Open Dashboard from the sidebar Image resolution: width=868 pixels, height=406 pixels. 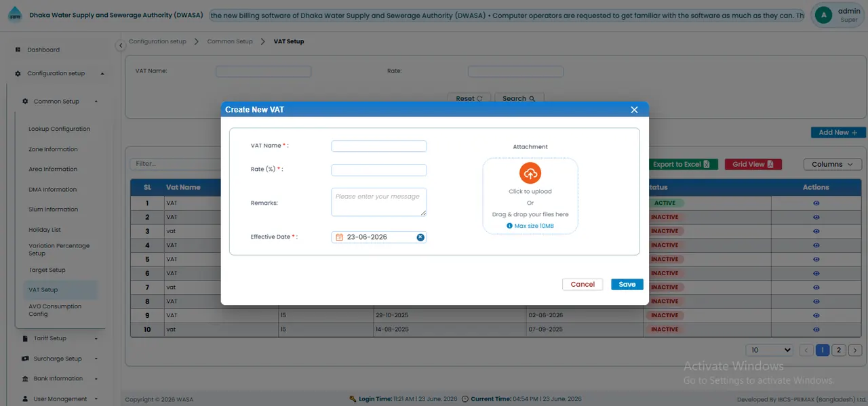click(x=43, y=49)
